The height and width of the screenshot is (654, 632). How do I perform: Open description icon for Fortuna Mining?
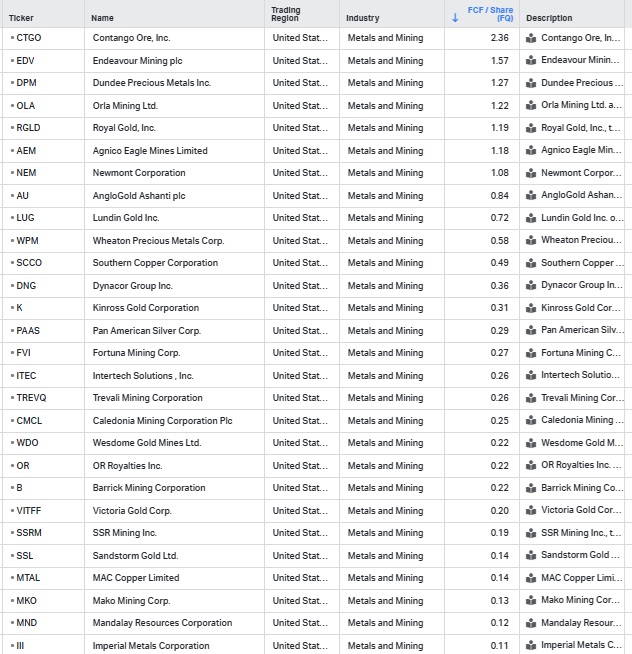click(531, 353)
